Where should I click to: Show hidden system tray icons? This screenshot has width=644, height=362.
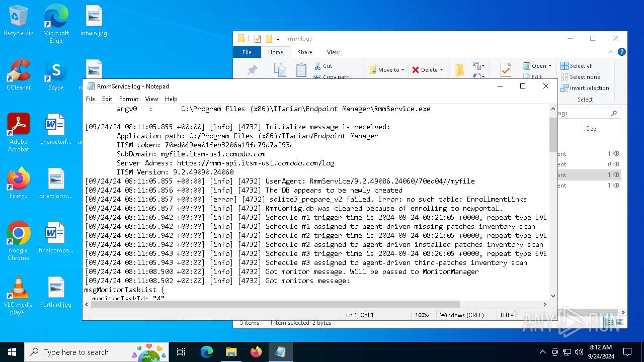542,352
